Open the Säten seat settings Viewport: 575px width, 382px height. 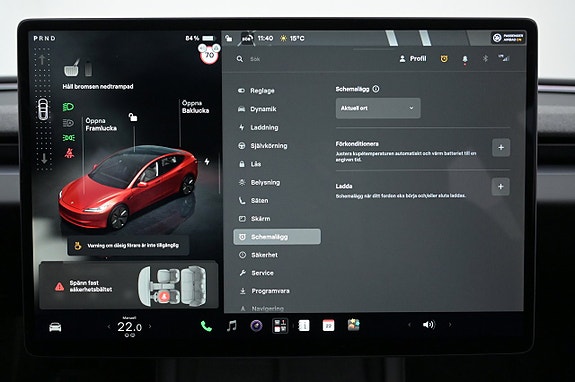[x=254, y=201]
